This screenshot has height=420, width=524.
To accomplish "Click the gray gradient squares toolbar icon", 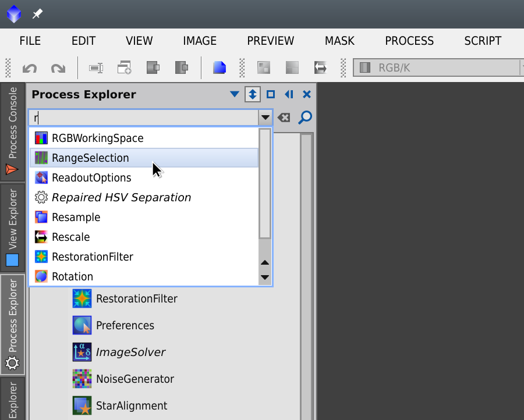I will pyautogui.click(x=292, y=68).
